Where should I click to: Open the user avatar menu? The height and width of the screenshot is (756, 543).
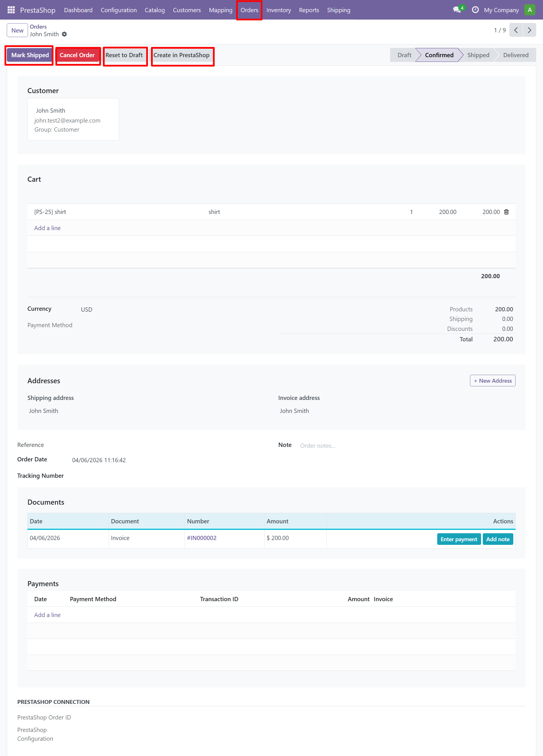pyautogui.click(x=529, y=10)
